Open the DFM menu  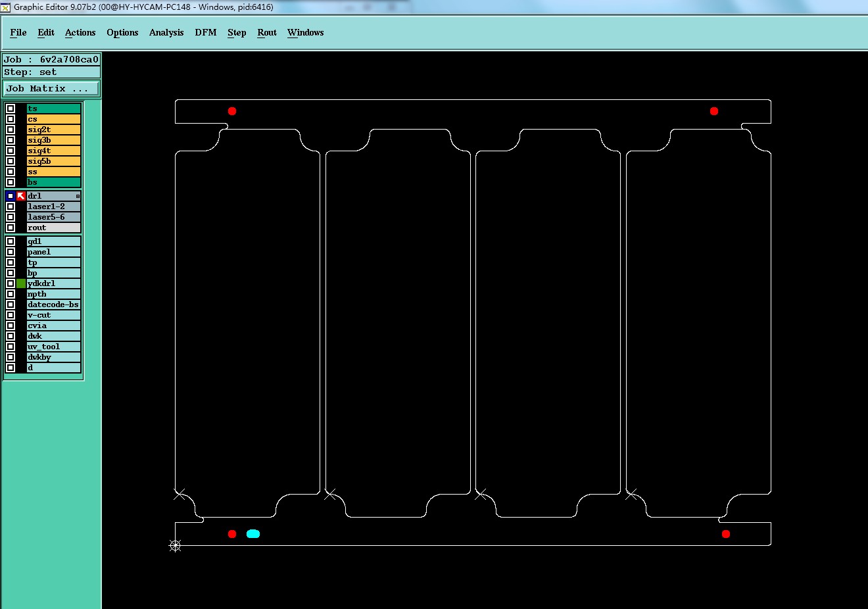[206, 32]
